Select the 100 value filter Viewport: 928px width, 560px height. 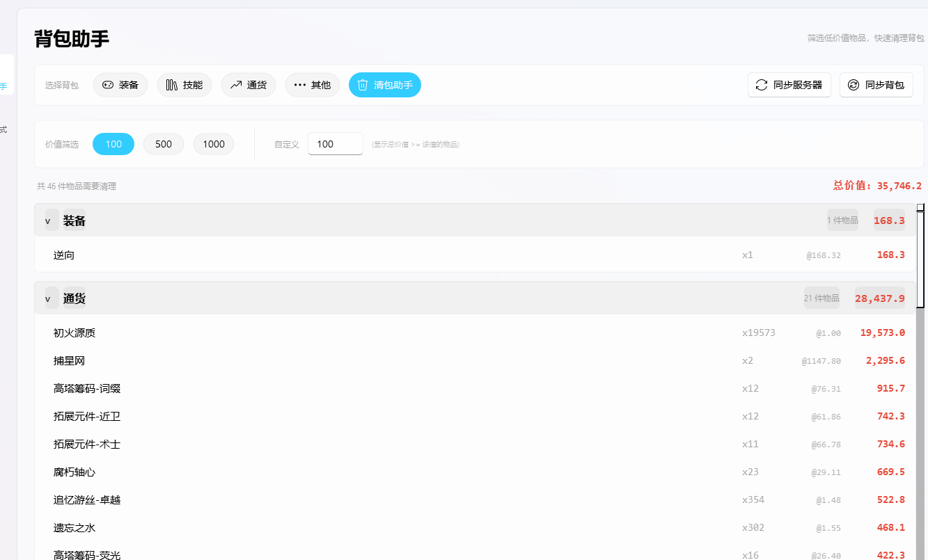tap(113, 144)
